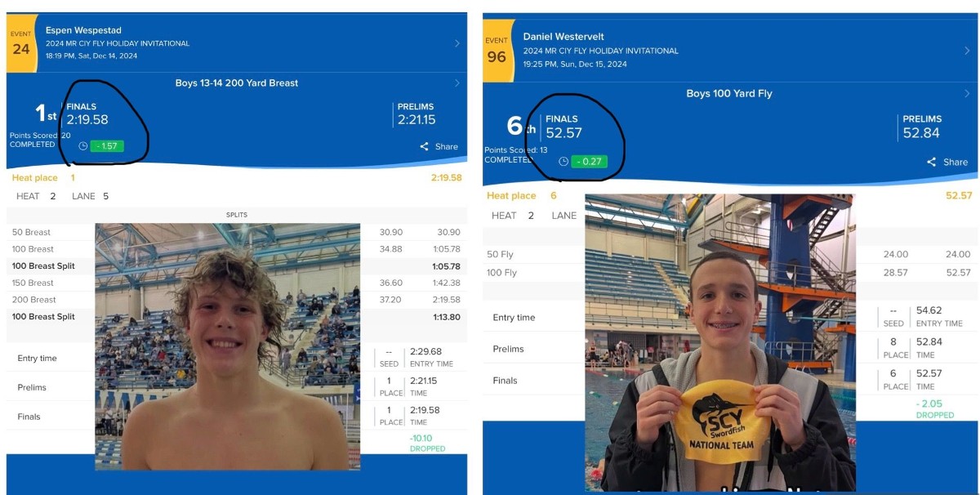
Task: Open Event 96 yellow badge
Action: (497, 51)
